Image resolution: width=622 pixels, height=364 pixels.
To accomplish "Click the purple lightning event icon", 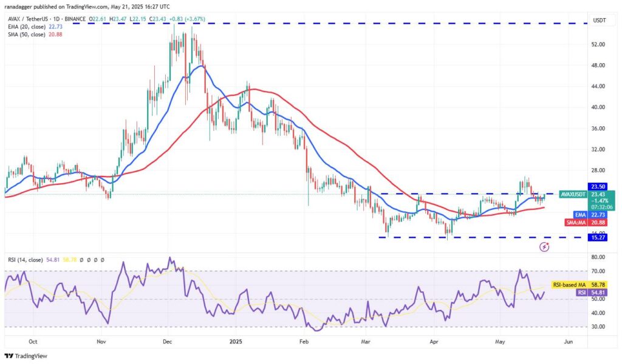I will [544, 247].
